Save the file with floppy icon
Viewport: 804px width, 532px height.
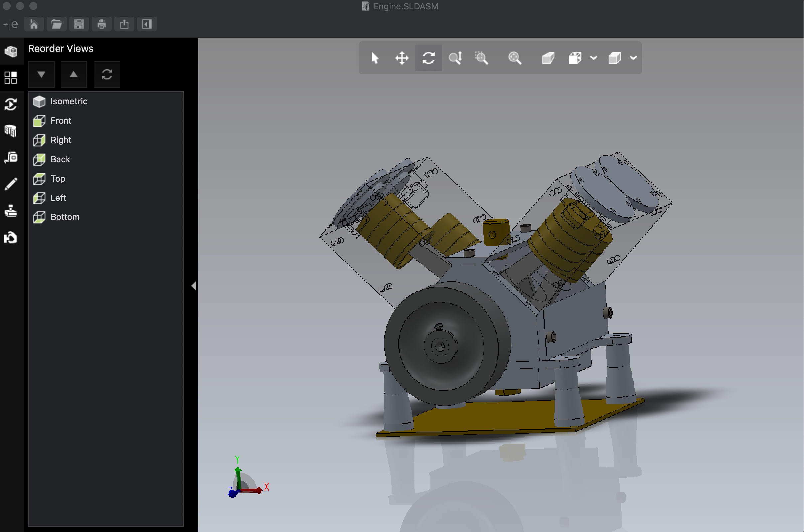click(79, 24)
